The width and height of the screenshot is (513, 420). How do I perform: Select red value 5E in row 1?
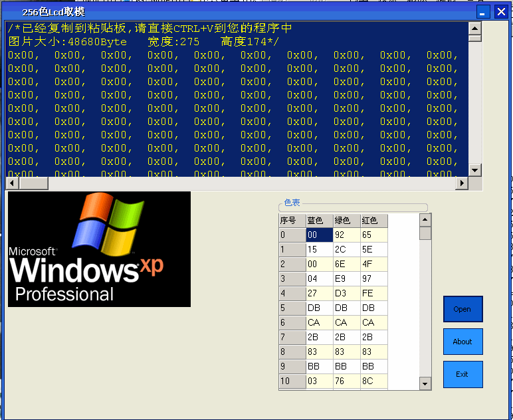pyautogui.click(x=374, y=250)
